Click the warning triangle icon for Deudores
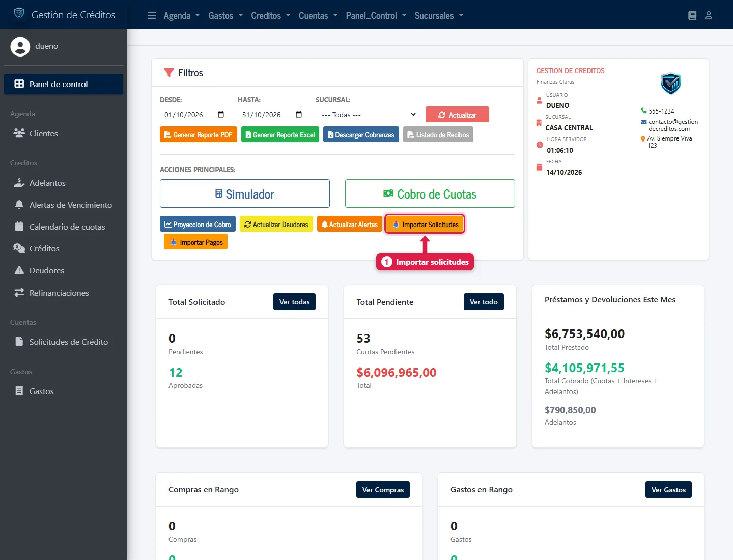The width and height of the screenshot is (733, 560). click(19, 270)
